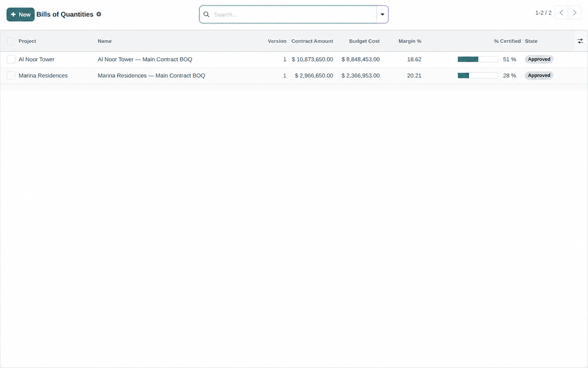Go to next page arrow
Image resolution: width=588 pixels, height=368 pixels.
[x=575, y=13]
